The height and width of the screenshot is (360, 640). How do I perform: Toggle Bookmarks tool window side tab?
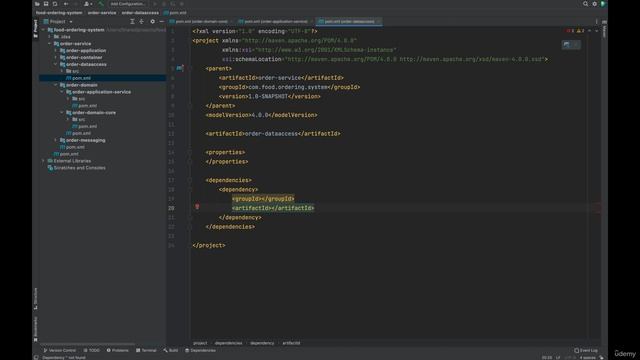click(x=36, y=329)
